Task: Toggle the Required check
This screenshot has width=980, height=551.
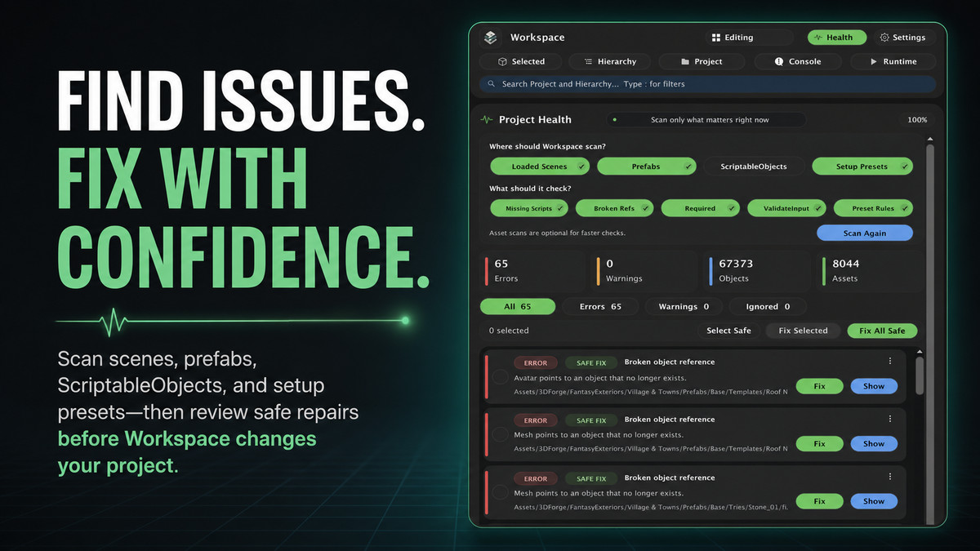Action: (x=701, y=209)
